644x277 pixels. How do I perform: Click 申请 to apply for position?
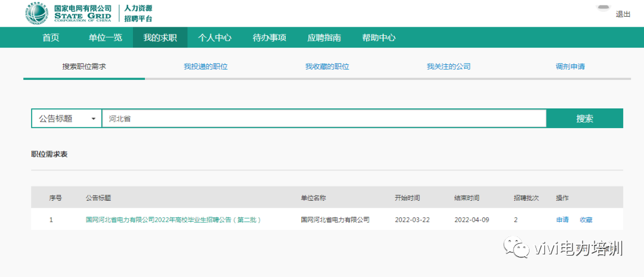pos(562,220)
